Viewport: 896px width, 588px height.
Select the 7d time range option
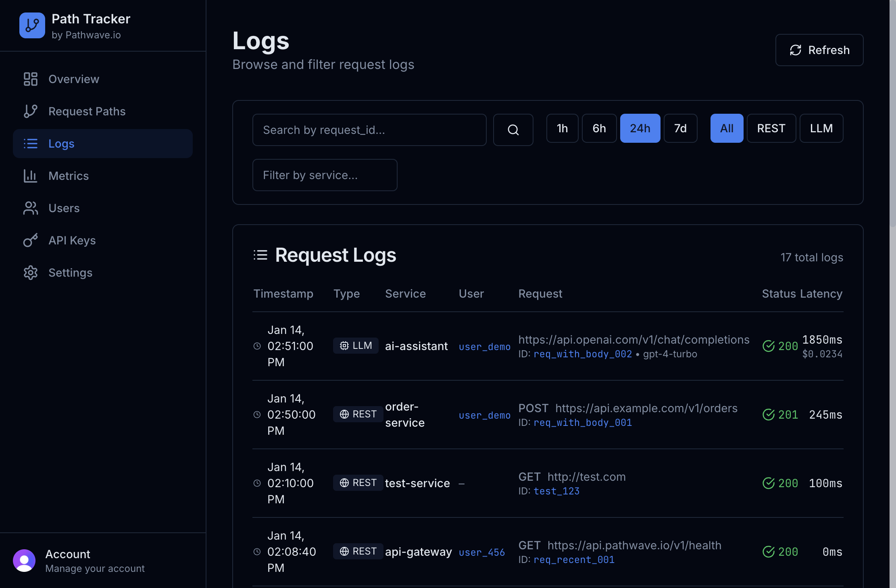(x=680, y=128)
